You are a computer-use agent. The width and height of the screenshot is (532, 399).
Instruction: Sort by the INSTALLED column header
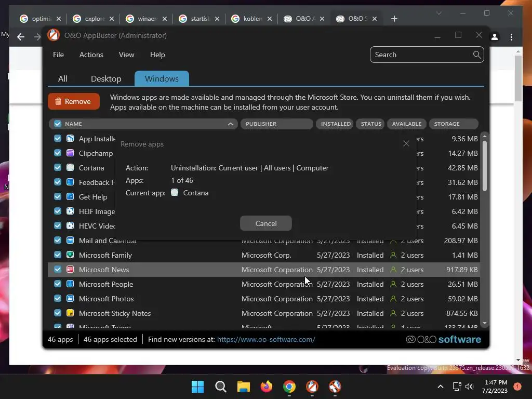coord(335,124)
